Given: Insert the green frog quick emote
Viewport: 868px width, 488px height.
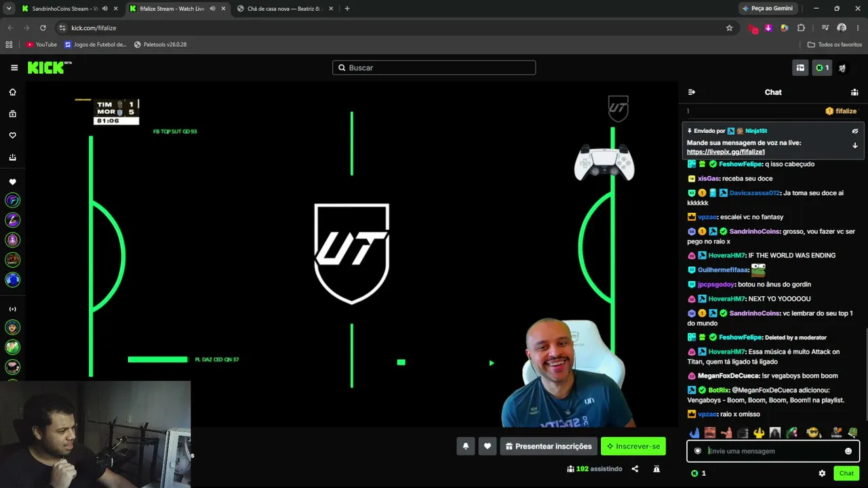Looking at the screenshot, I should point(852,432).
